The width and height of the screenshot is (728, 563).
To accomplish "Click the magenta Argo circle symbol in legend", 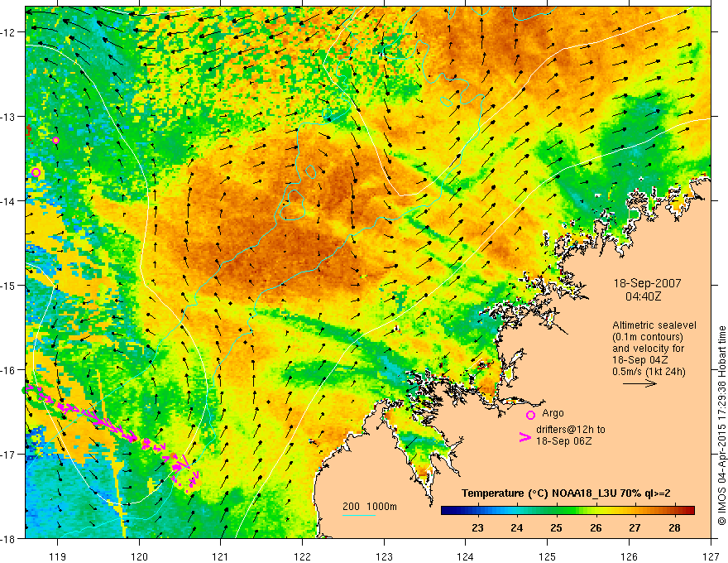I will coord(530,415).
